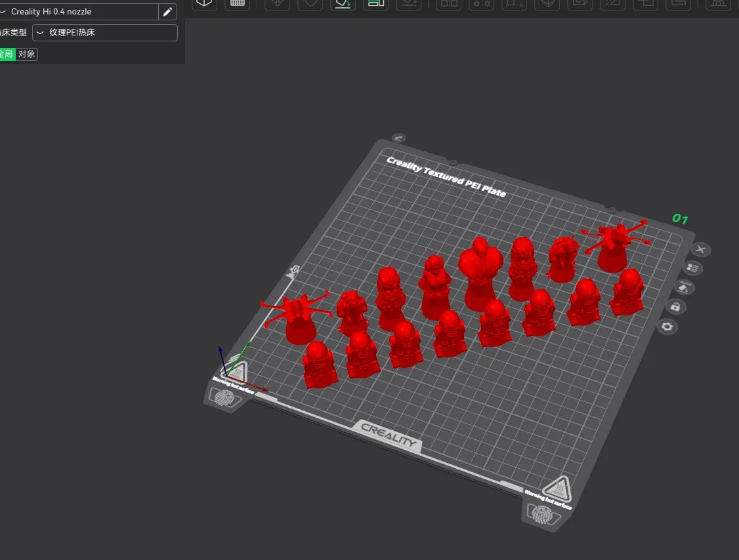
Task: Click the pencil icon to edit printer preset
Action: tap(167, 12)
